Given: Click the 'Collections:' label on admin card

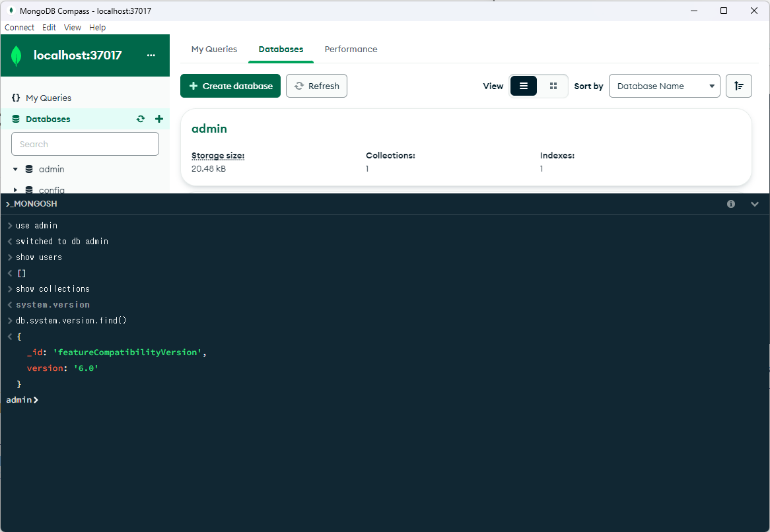Looking at the screenshot, I should coord(390,156).
